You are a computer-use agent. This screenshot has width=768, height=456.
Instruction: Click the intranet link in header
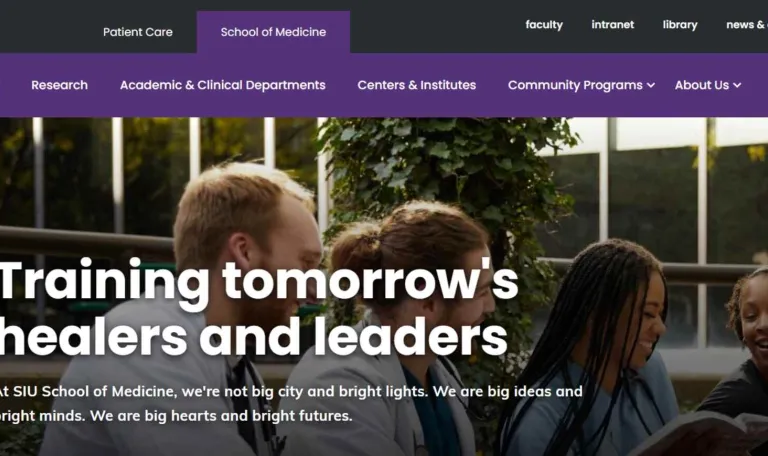pos(612,24)
